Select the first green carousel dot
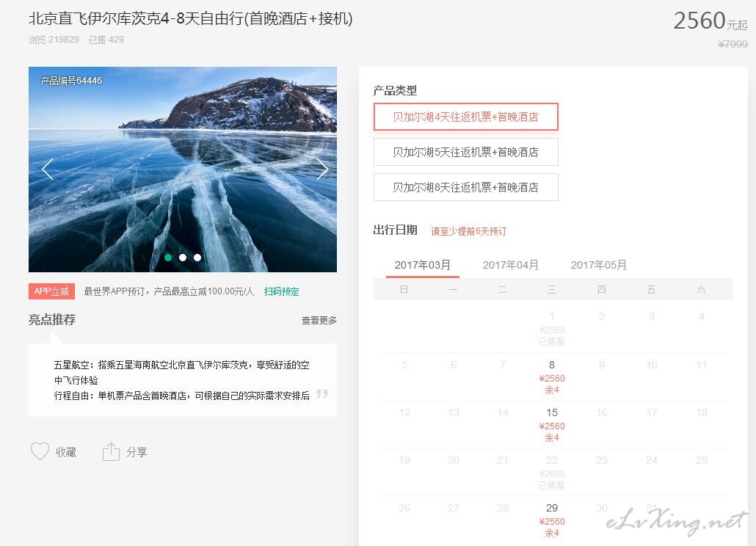The height and width of the screenshot is (546, 756). pos(168,258)
